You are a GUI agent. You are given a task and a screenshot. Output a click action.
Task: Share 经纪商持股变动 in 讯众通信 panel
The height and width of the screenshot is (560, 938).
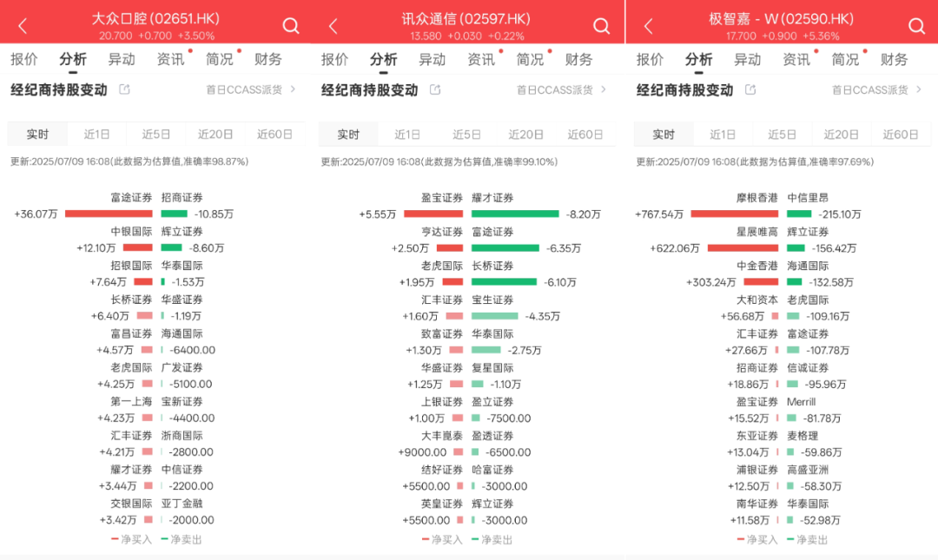point(435,89)
